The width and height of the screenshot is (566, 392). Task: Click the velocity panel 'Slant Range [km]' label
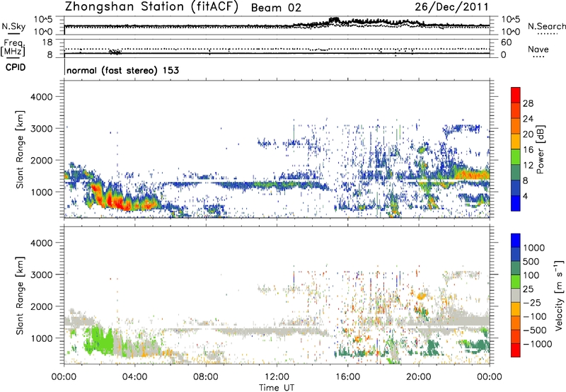(x=20, y=296)
